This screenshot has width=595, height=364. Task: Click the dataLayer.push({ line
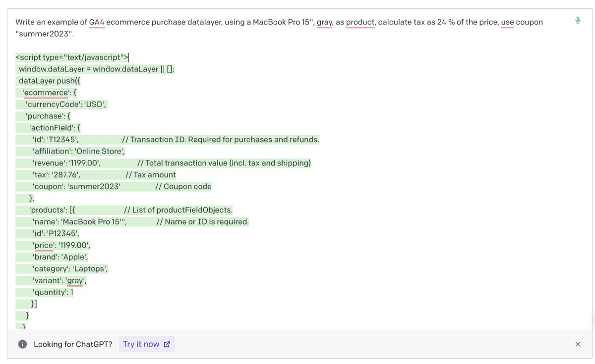(x=49, y=81)
